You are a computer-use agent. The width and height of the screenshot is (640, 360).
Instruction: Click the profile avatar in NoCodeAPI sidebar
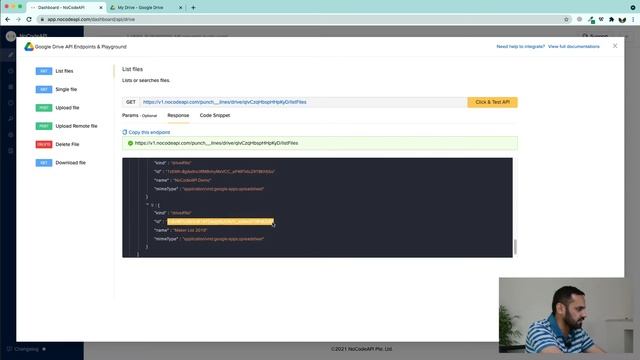[x=11, y=36]
